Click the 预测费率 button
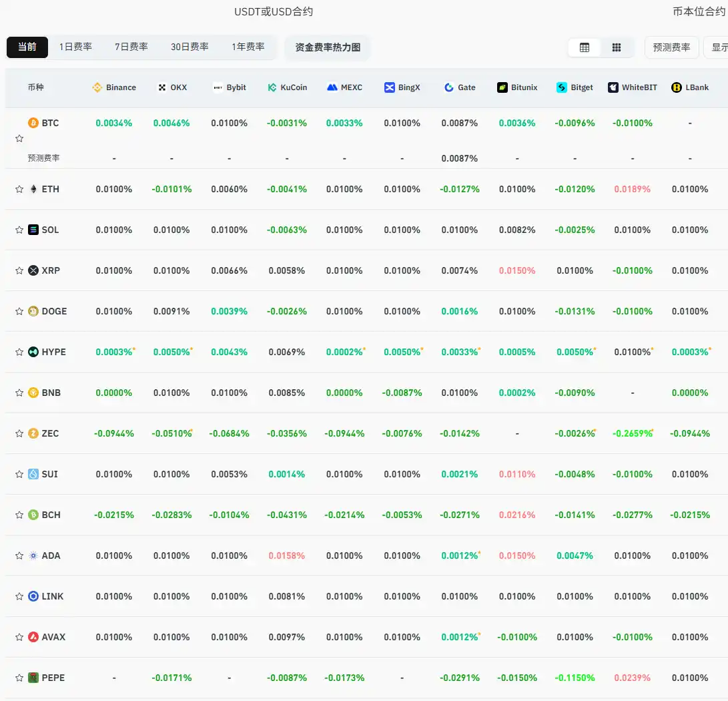The width and height of the screenshot is (728, 701). 671,47
